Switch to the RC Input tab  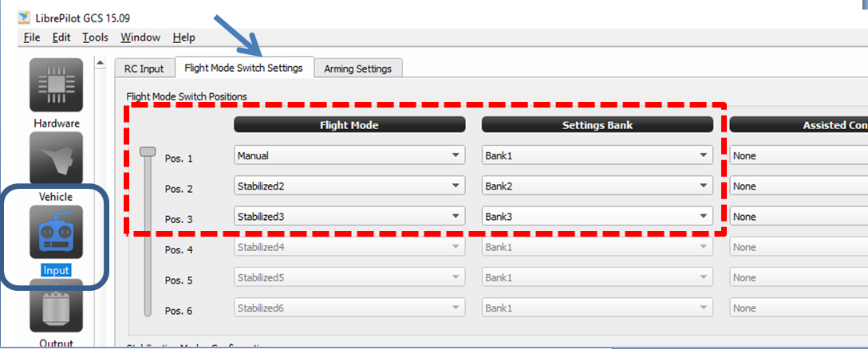click(144, 69)
